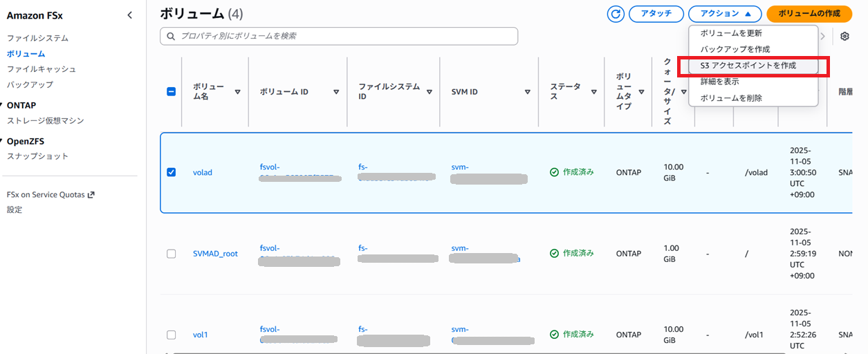Collapse the Amazon FSx sidebar
Image resolution: width=868 pixels, height=354 pixels.
[x=130, y=15]
